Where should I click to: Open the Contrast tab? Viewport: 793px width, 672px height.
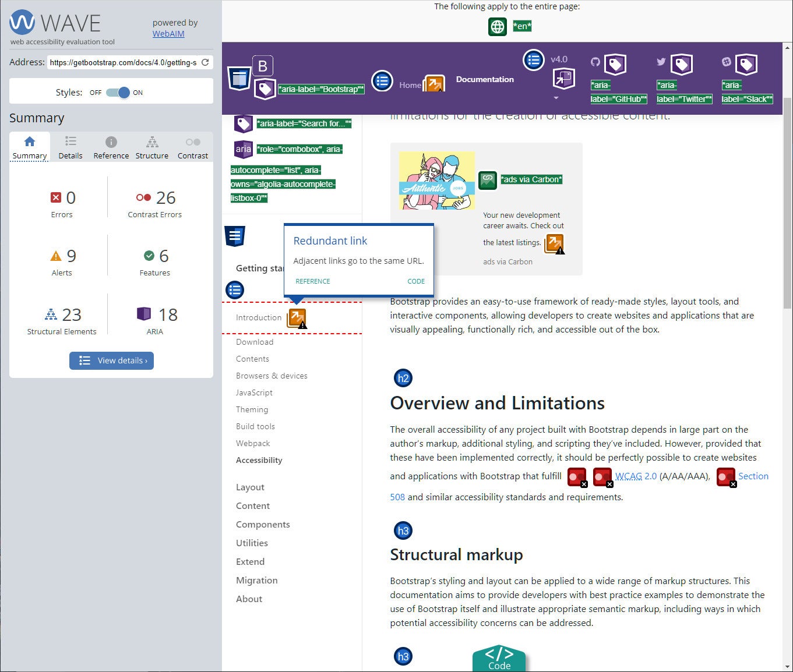[193, 147]
